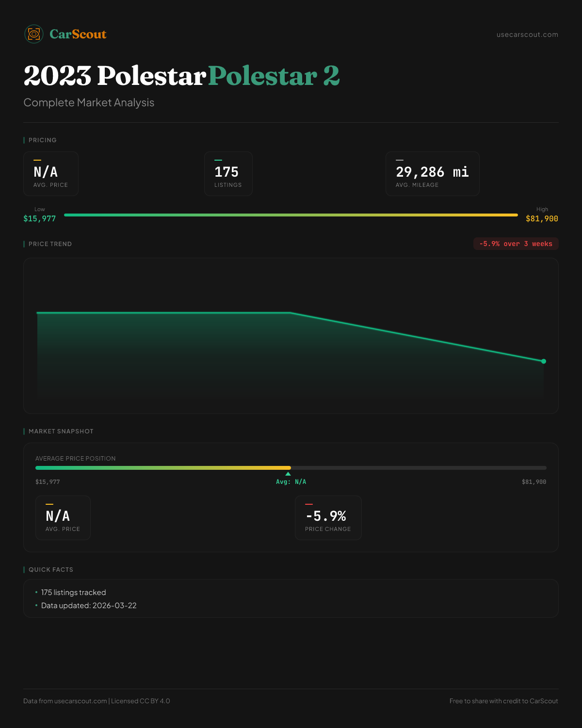582x728 pixels.
Task: Click the $81,900 high price label
Action: click(542, 219)
